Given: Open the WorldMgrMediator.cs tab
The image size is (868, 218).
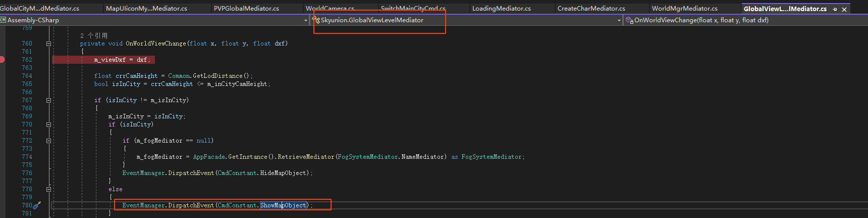Looking at the screenshot, I should (x=684, y=9).
